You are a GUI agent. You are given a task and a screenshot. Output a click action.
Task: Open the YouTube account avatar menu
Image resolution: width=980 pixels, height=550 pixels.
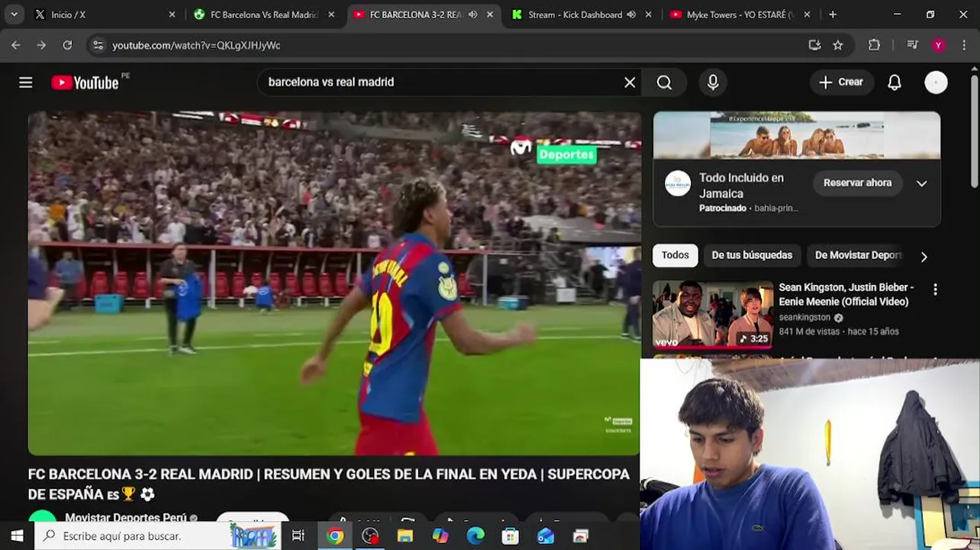(936, 82)
